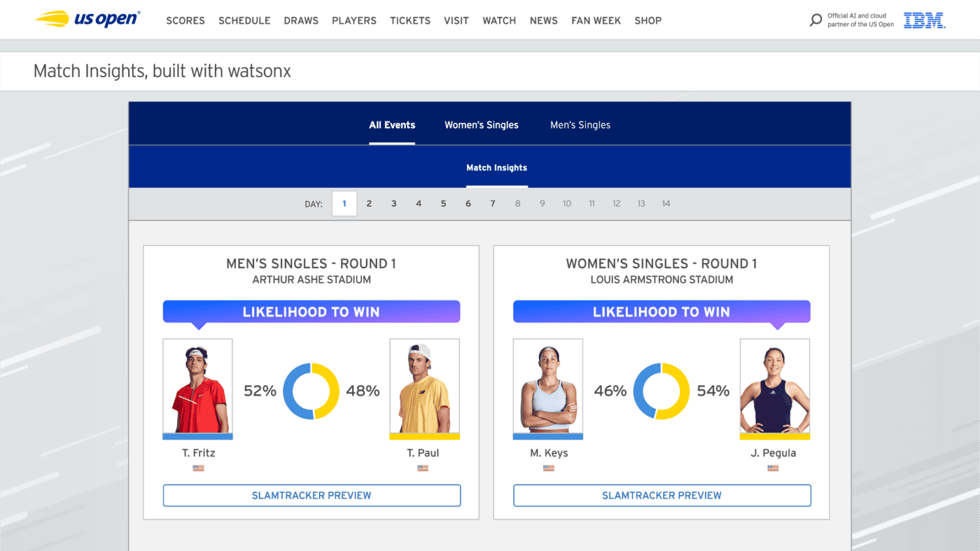980x551 pixels.
Task: Click the women's Likelihood to Win banner
Action: 662,311
